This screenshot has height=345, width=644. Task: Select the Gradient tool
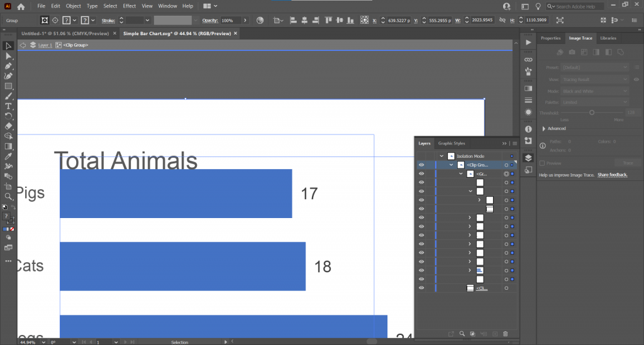pos(8,146)
